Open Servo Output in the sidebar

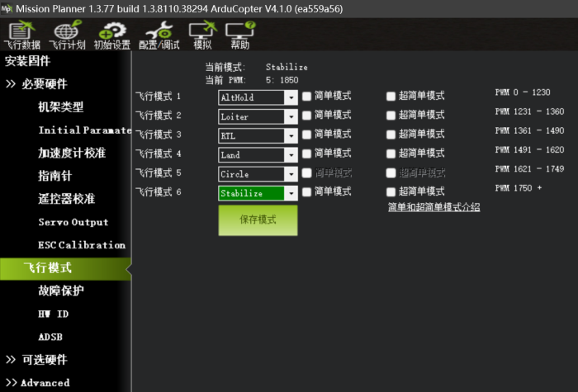(x=73, y=222)
